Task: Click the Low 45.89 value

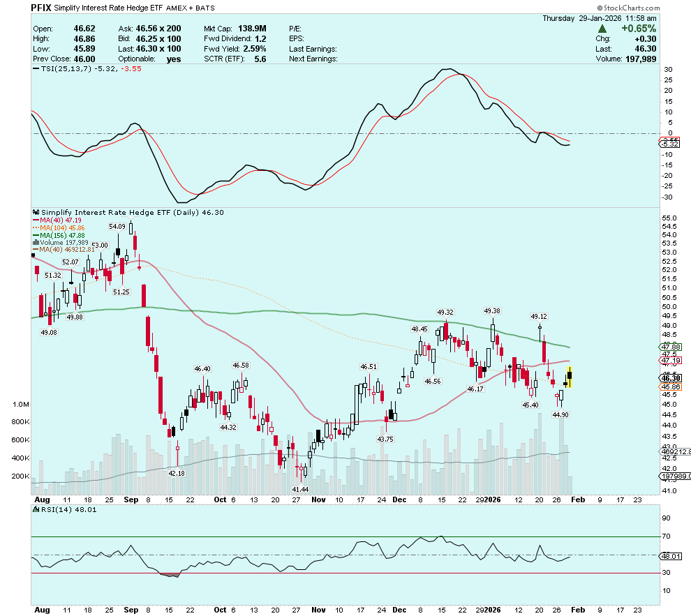Action: 84,49
